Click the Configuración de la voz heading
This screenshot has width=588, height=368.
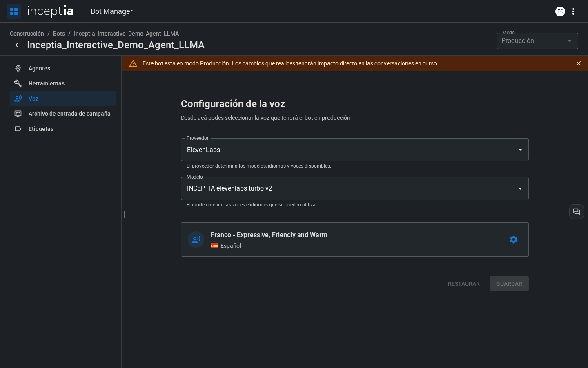pos(233,104)
